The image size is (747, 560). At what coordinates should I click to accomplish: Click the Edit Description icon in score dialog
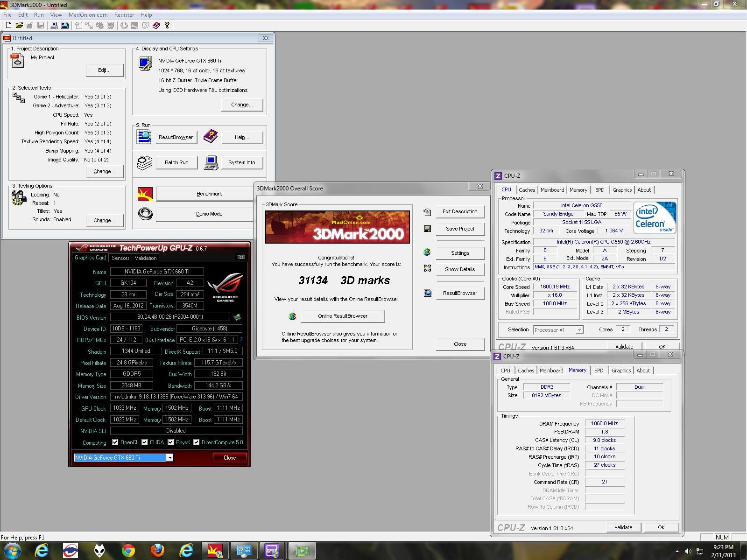click(427, 212)
